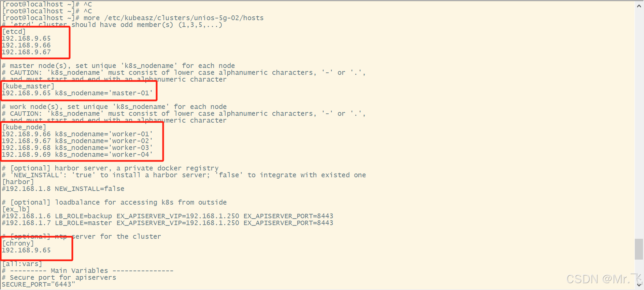Click the worker-01 nodename entry
This screenshot has height=290, width=644.
[x=104, y=134]
